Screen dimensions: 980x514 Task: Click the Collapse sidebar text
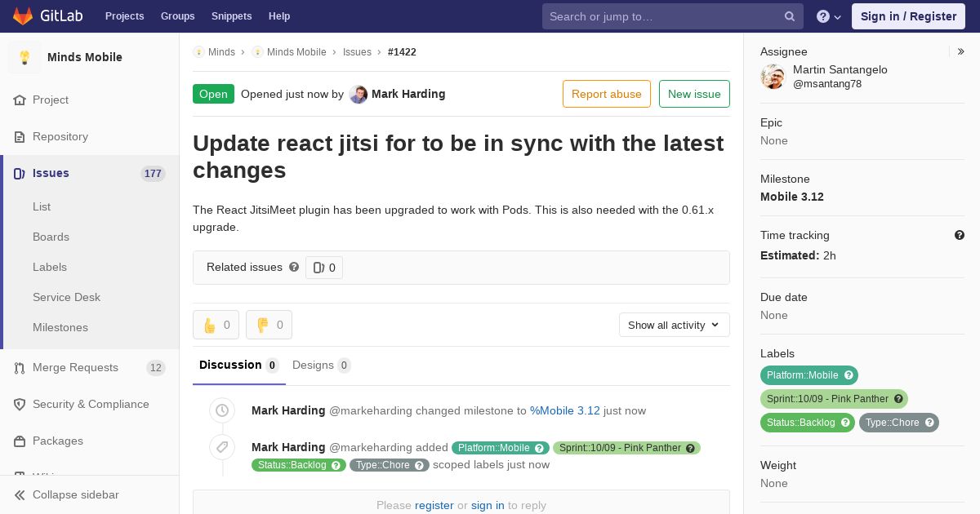coord(76,494)
